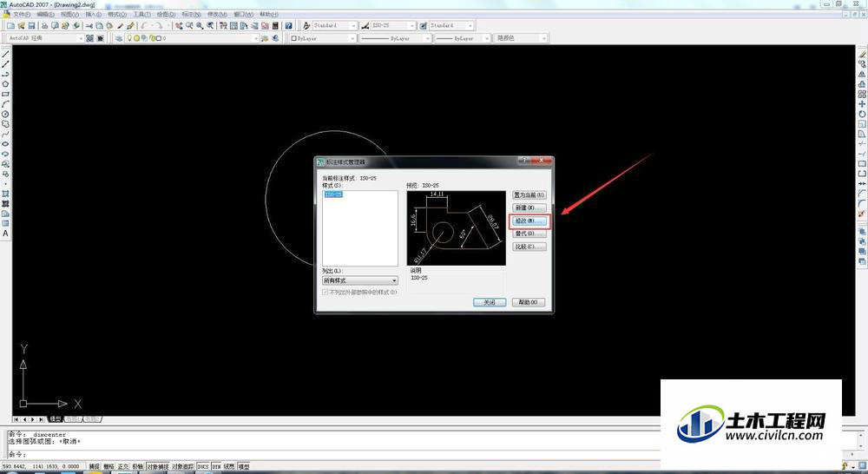
Task: Click the 替代 button in the dialog
Action: click(529, 234)
